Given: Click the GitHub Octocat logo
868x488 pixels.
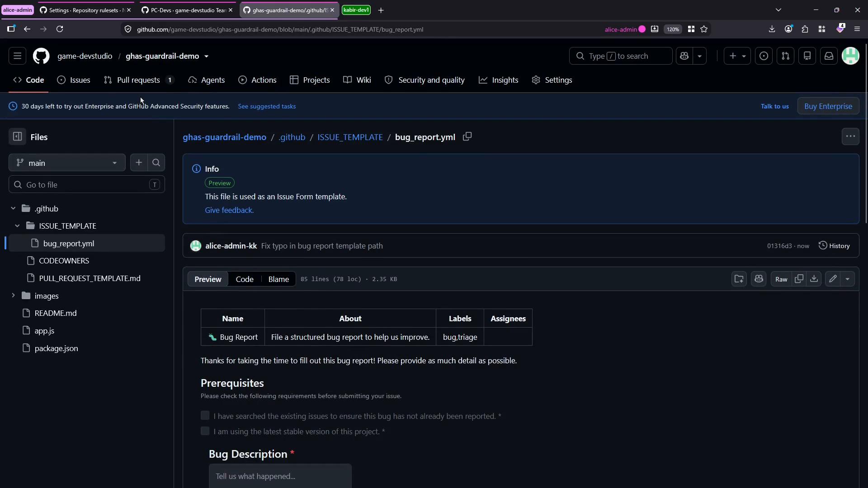Looking at the screenshot, I should tap(41, 56).
